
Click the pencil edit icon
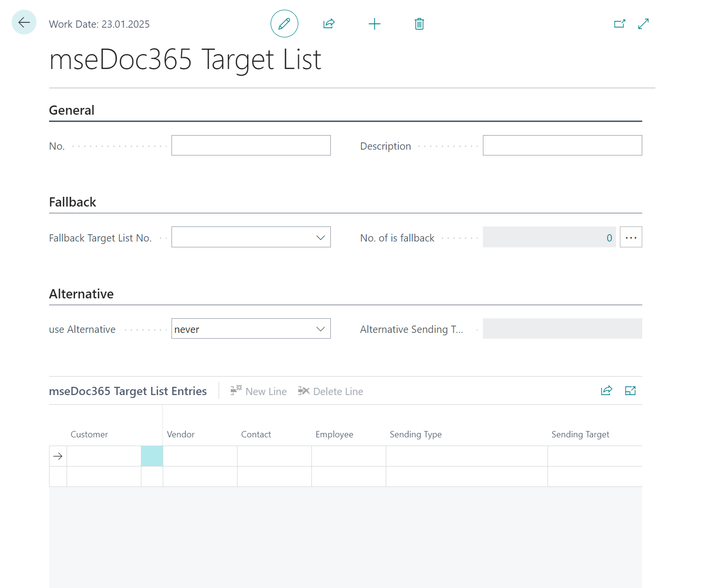pos(284,24)
